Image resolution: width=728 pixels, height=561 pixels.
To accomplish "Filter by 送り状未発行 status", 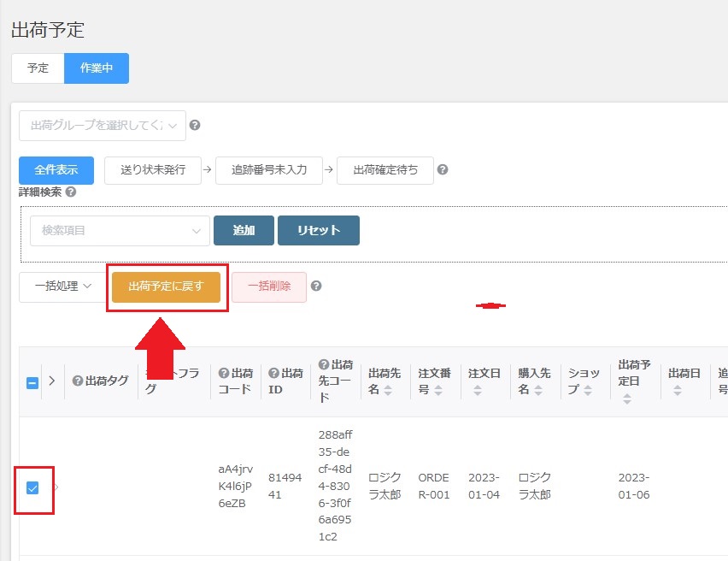I will [152, 169].
